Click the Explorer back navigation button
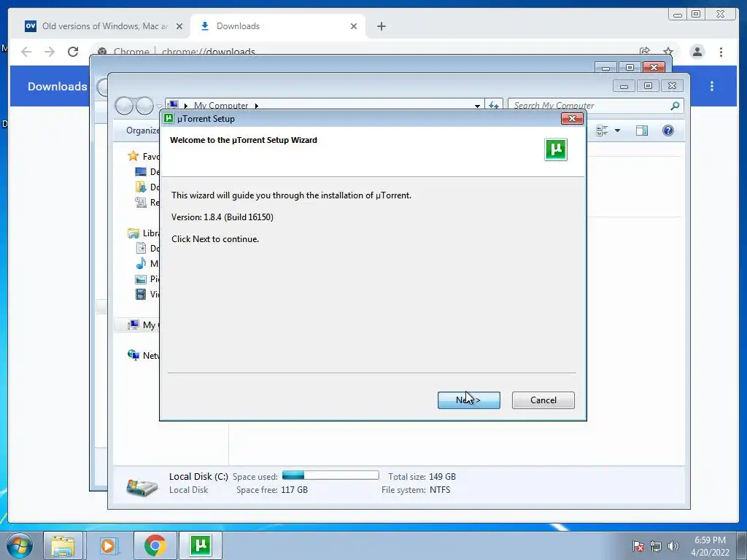Viewport: 747px width, 560px height. click(124, 106)
